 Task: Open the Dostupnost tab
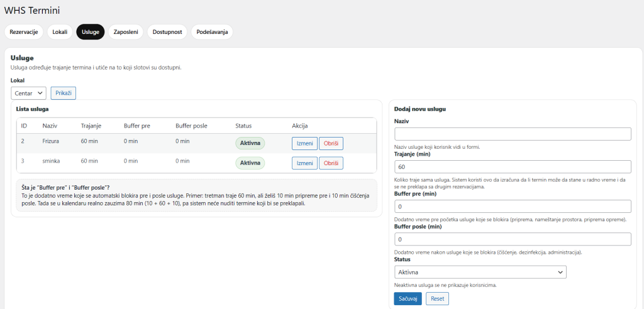coord(167,32)
